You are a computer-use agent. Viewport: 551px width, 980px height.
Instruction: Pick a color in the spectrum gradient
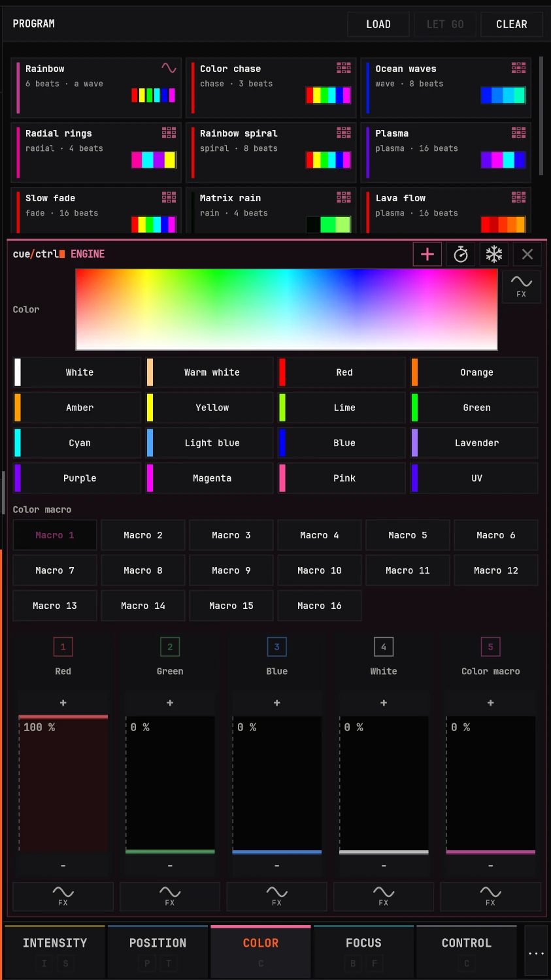pos(286,310)
